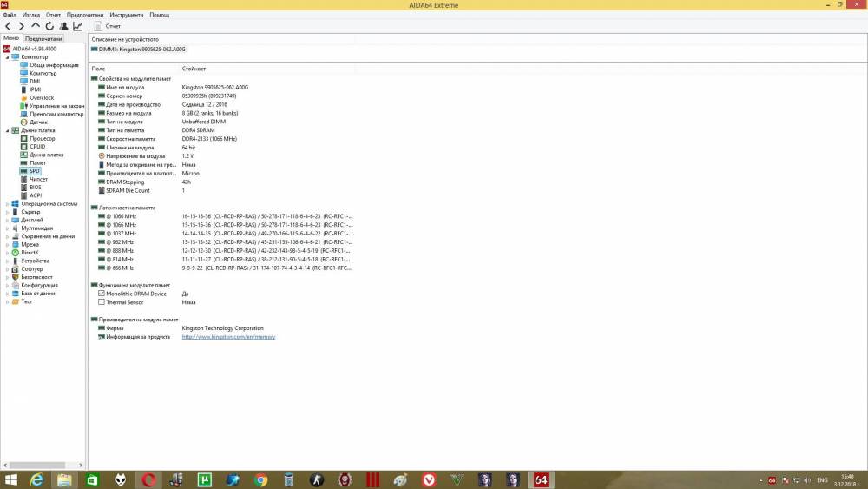Viewport: 868px width, 489px height.
Task: Select the SPD tree item
Action: 35,171
